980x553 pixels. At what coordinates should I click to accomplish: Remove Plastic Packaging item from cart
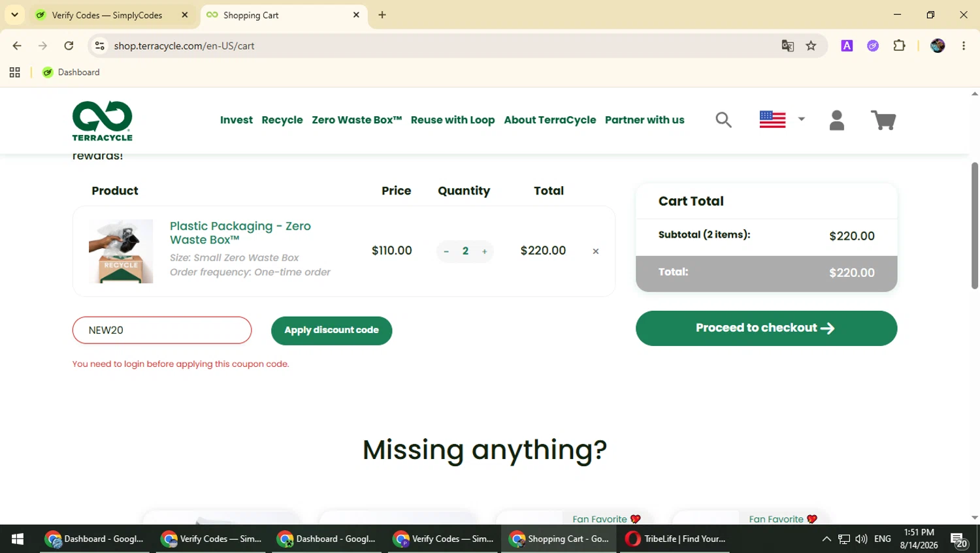pos(596,251)
